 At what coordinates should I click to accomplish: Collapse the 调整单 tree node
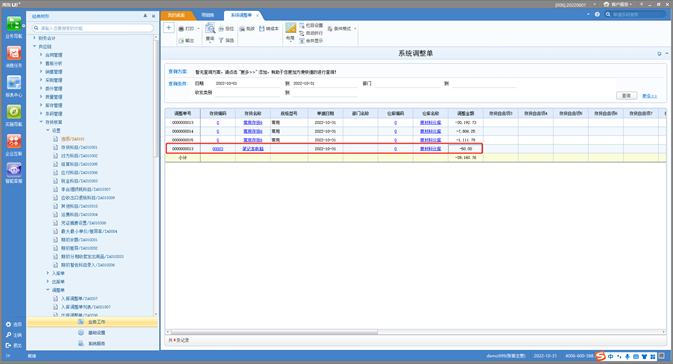(x=48, y=290)
